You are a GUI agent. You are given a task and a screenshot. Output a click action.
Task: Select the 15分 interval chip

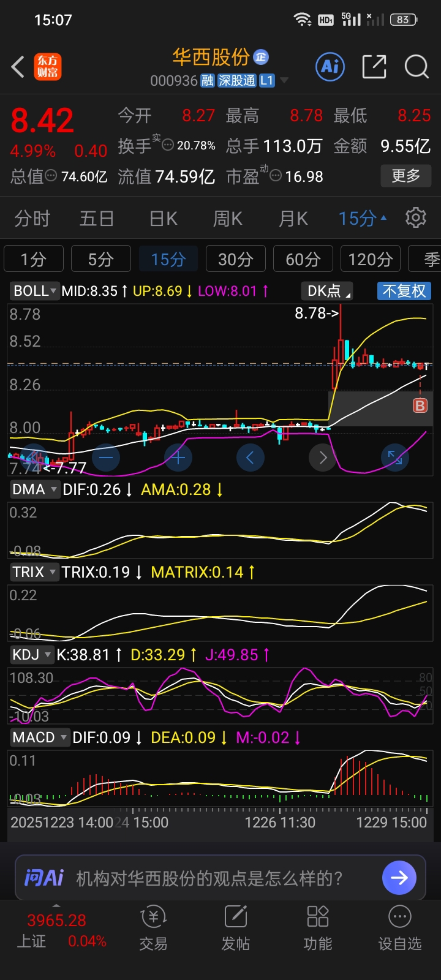[x=168, y=259]
